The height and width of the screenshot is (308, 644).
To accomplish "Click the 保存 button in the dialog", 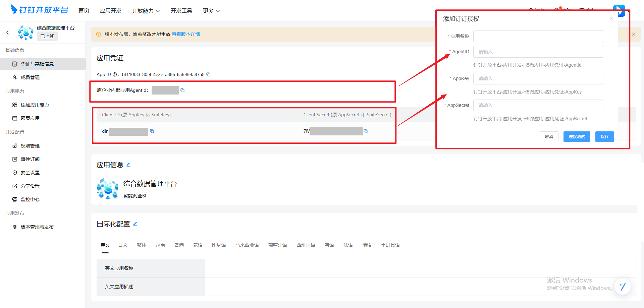I will tap(605, 137).
